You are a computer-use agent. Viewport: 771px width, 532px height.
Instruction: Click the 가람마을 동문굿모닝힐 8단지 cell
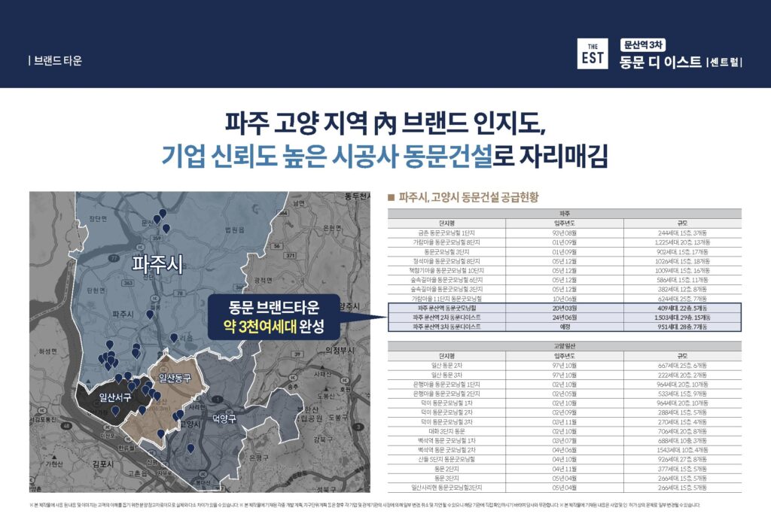tap(446, 242)
